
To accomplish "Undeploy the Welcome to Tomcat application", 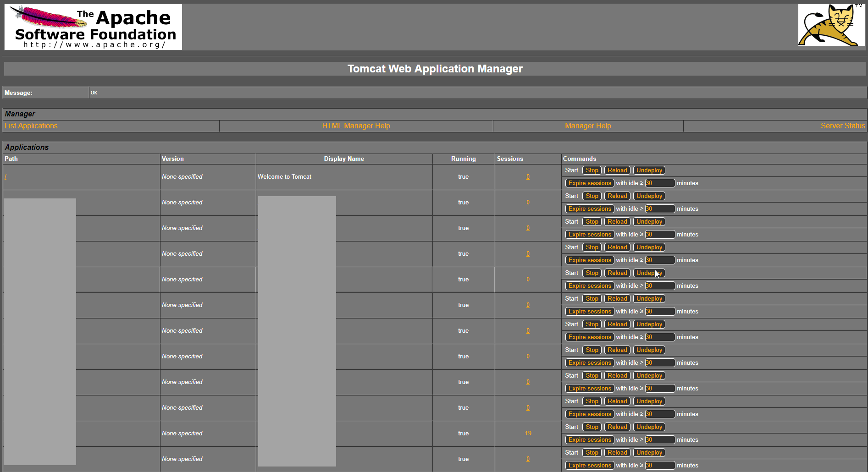I will click(x=649, y=170).
